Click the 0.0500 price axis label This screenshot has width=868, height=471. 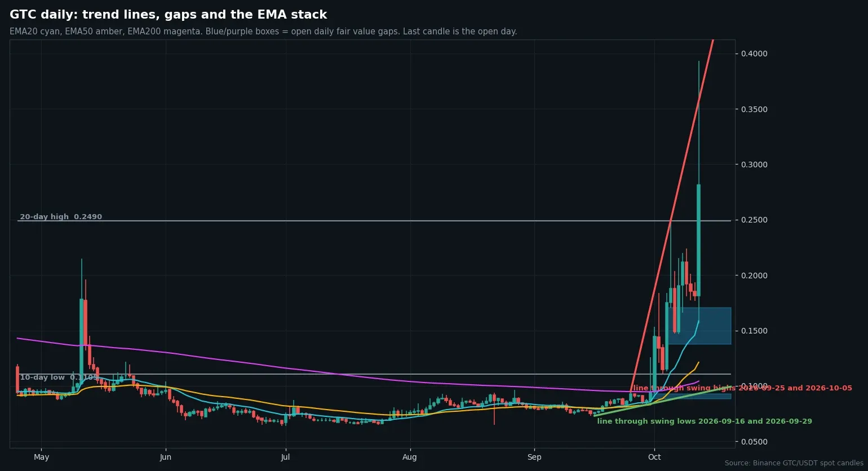pyautogui.click(x=755, y=442)
